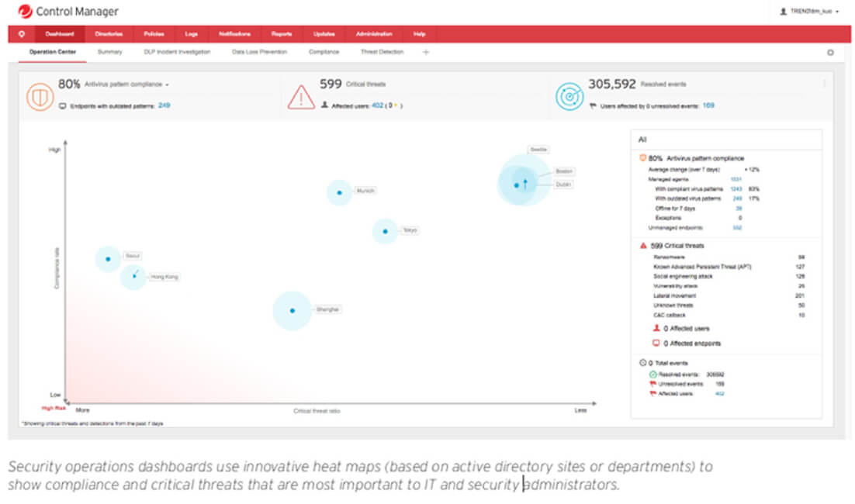Viewport: 855px width, 504px height.
Task: Click the red flag icon beside Unresolved events
Action: click(x=652, y=385)
